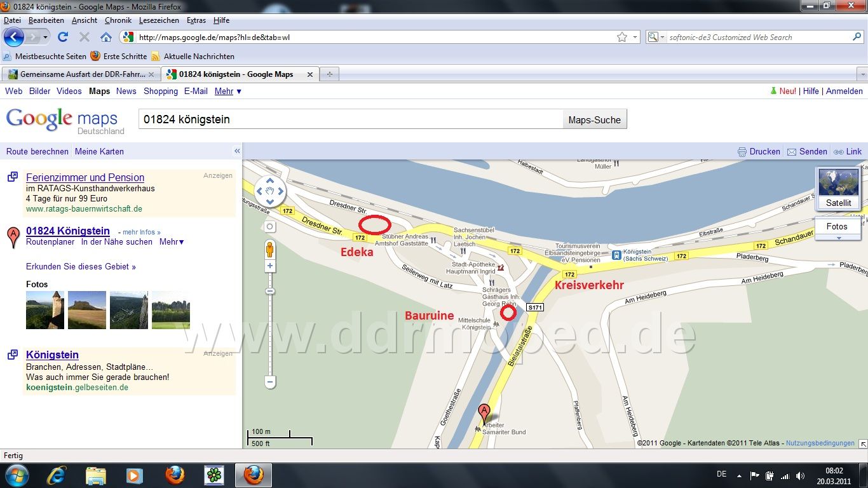Image resolution: width=868 pixels, height=488 pixels.
Task: Click the stop loading X icon
Action: pos(84,37)
